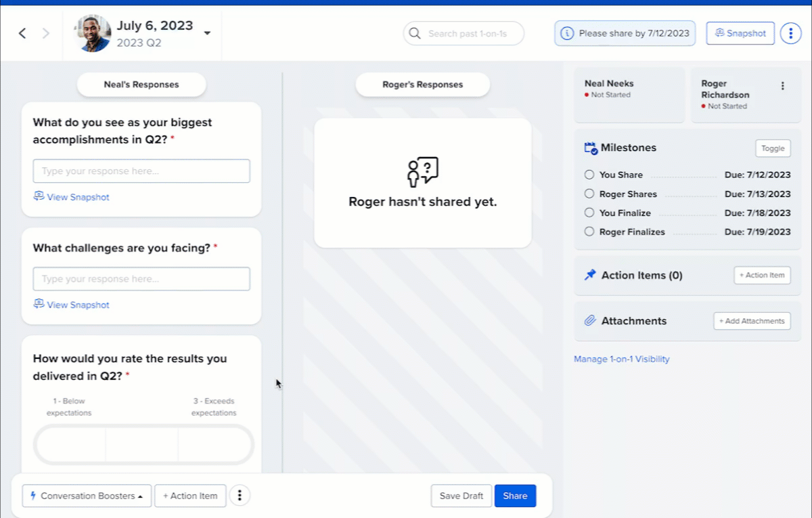The height and width of the screenshot is (518, 812).
Task: Click the Due: 7/13/2023 date text
Action: [757, 194]
